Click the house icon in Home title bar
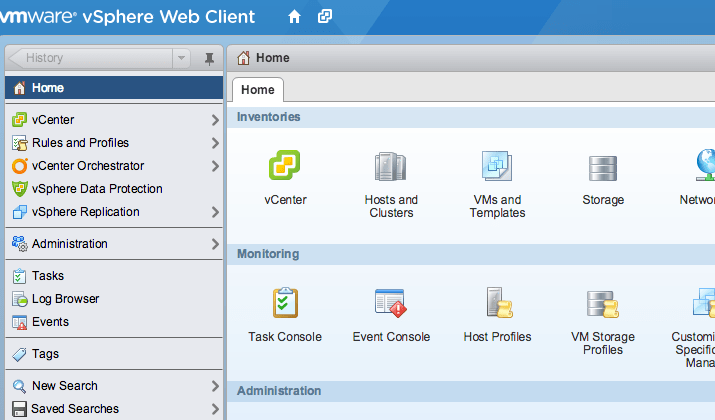 [x=244, y=58]
